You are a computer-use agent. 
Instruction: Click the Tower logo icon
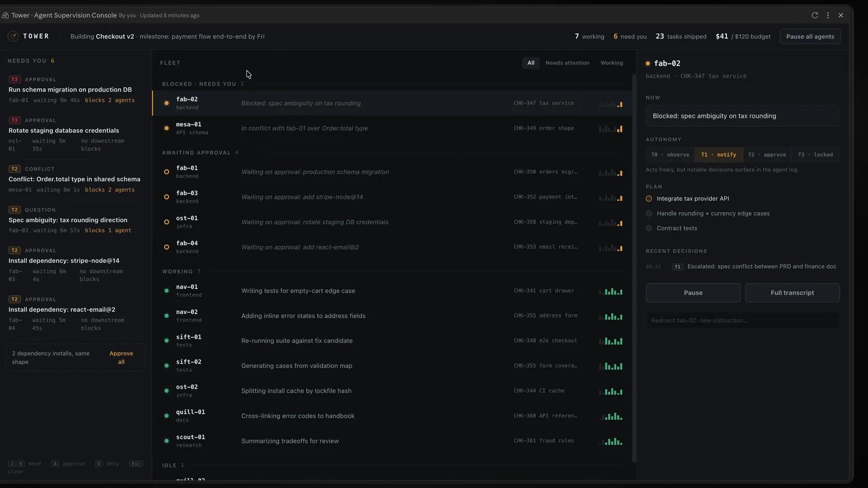click(x=13, y=36)
